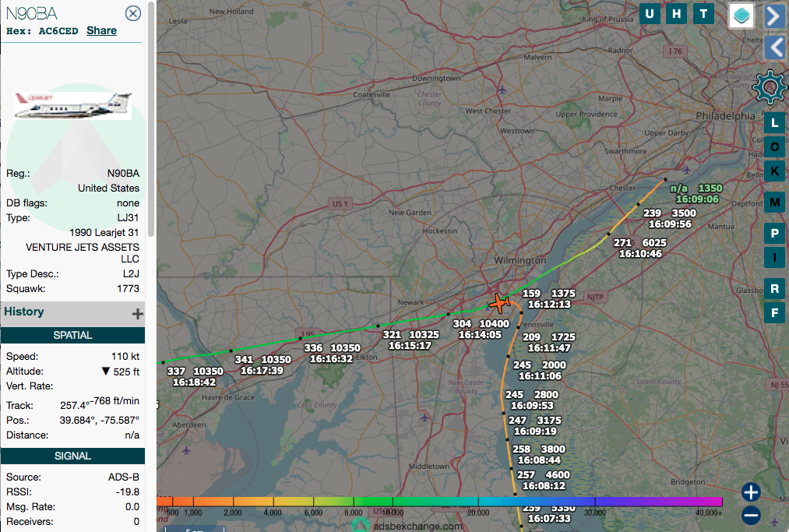
Task: Click the track label 16:16:32
Action: pos(331,359)
